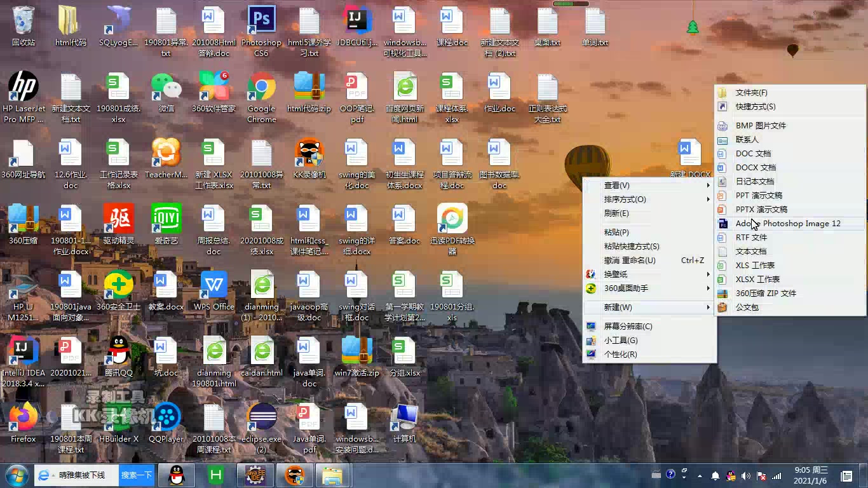This screenshot has height=488, width=868.
Task: Click the 搜索一下 taskbar button
Action: (x=137, y=475)
